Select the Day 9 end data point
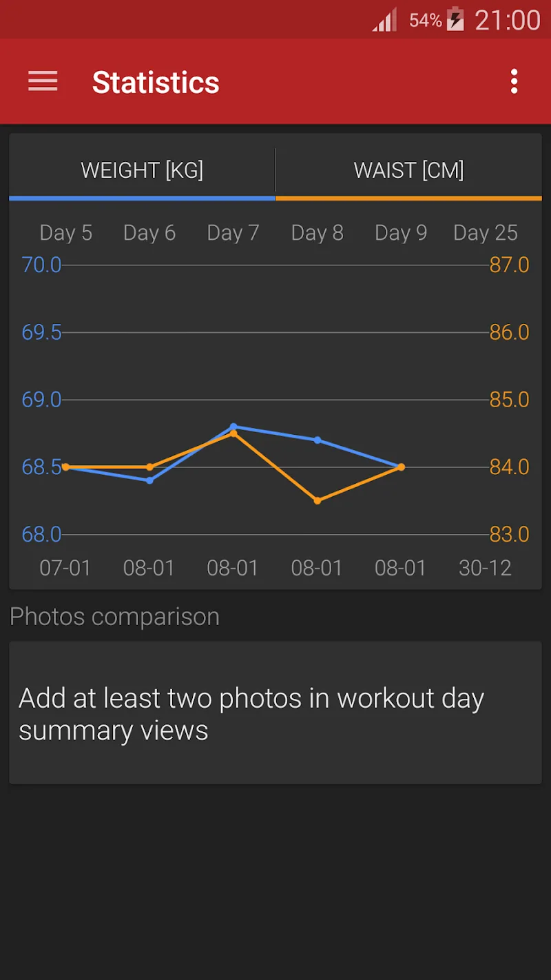The height and width of the screenshot is (980, 551). click(402, 467)
